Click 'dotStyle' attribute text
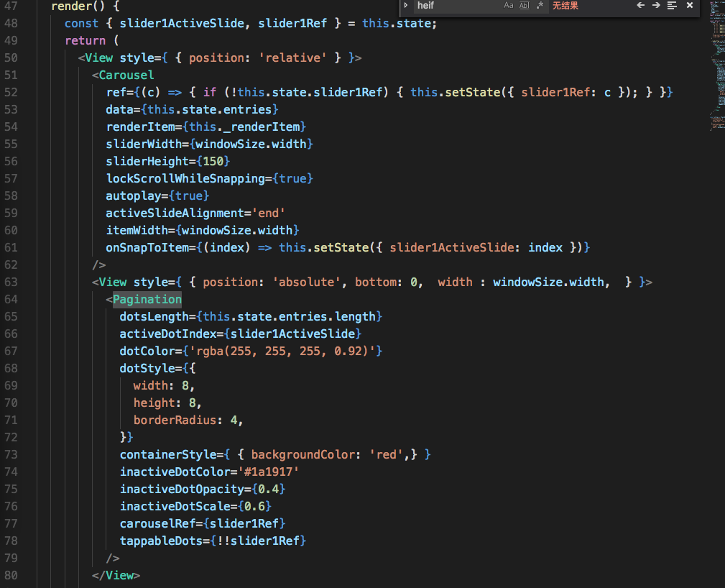 (147, 368)
